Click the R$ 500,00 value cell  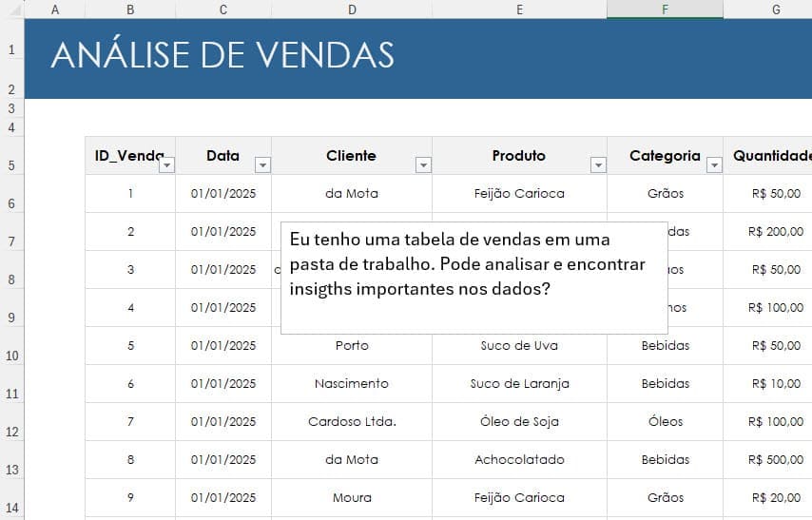[775, 460]
